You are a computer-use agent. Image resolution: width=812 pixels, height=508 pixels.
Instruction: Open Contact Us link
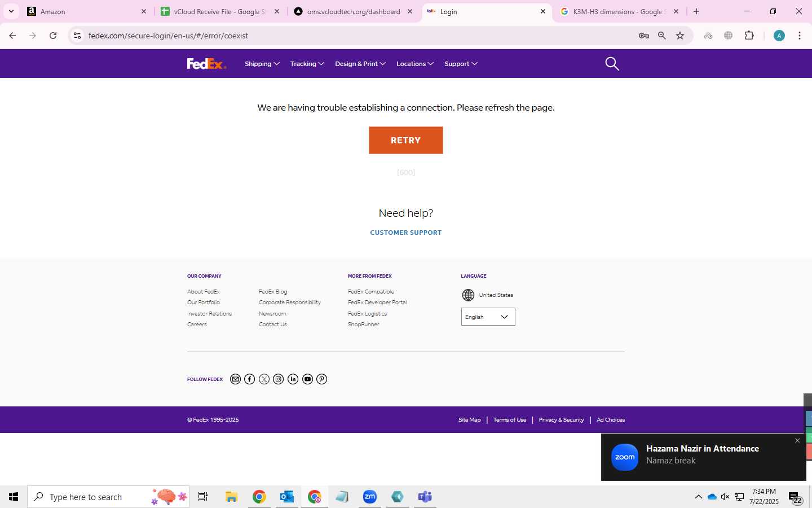point(273,325)
